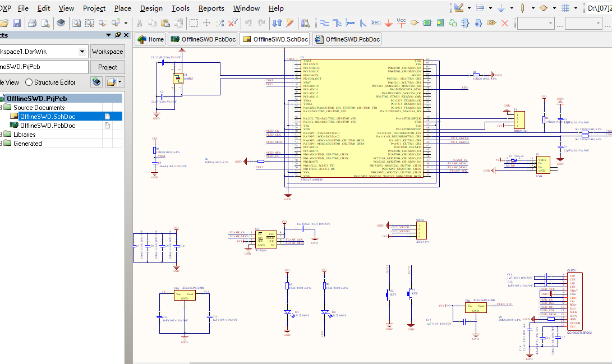
Task: Click the Up/Down Hierarchy arrows icon
Action: pyautogui.click(x=277, y=23)
